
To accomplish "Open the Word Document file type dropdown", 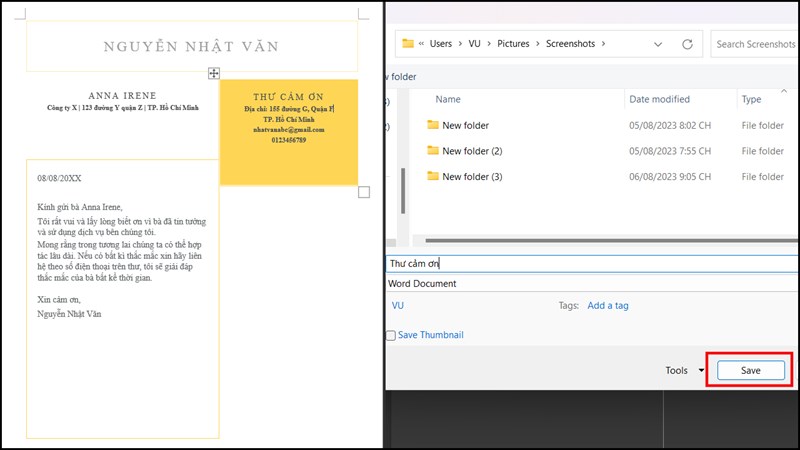I will click(x=592, y=284).
